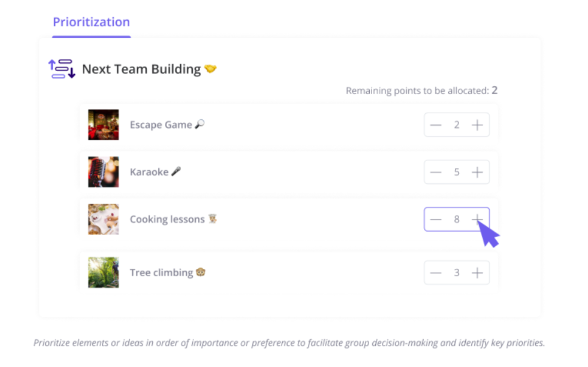Click the Escape Game label text
Screen dimensions: 588x367
[161, 124]
